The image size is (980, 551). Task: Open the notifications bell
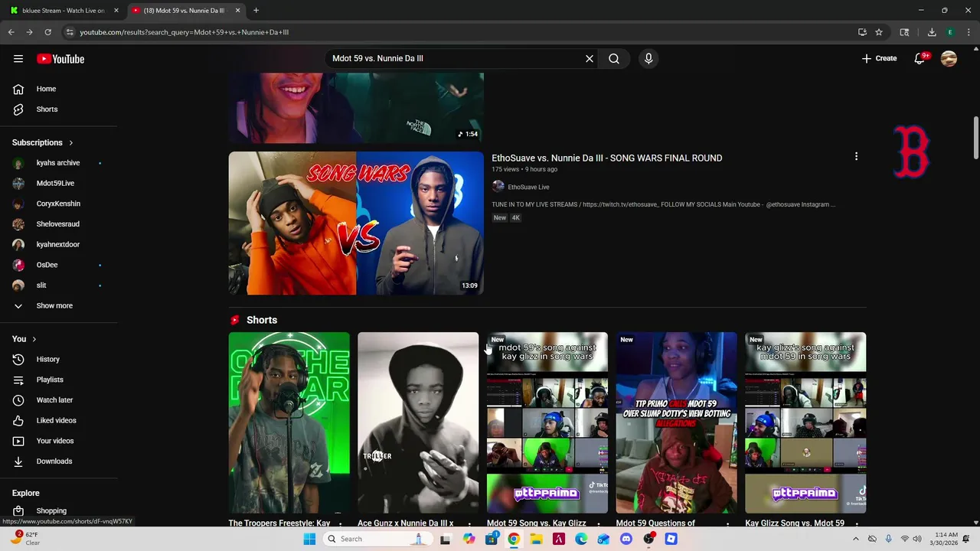(920, 58)
